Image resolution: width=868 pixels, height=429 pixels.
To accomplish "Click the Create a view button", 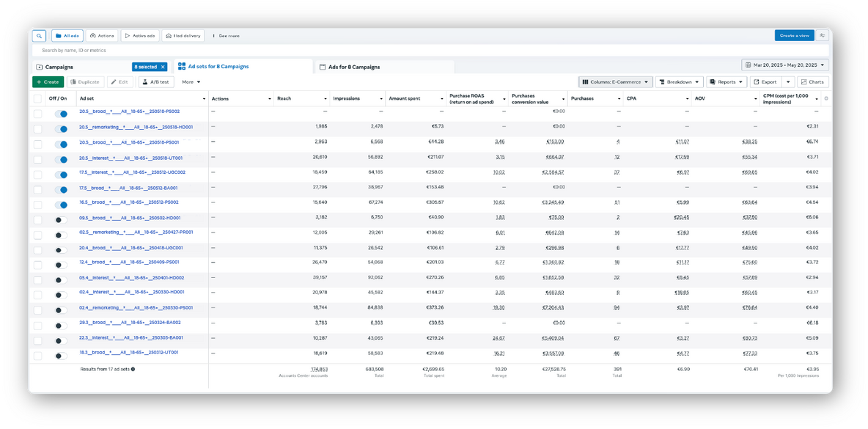I will (x=794, y=35).
